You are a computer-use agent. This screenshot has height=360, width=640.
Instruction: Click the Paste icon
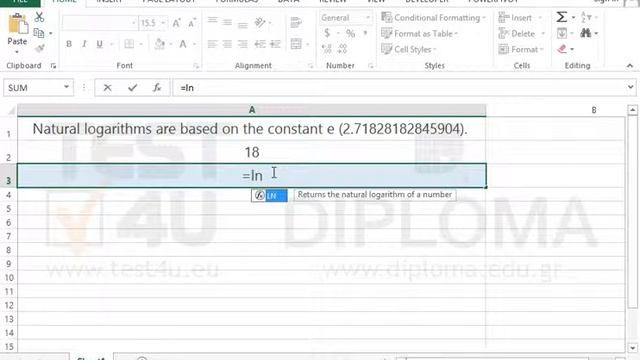coord(18,24)
